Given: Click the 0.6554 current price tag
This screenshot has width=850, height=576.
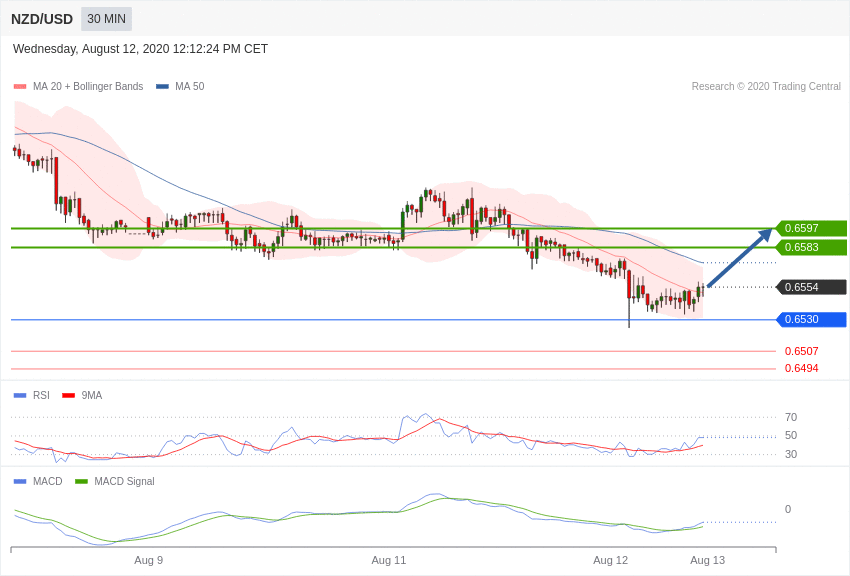Looking at the screenshot, I should [x=810, y=287].
